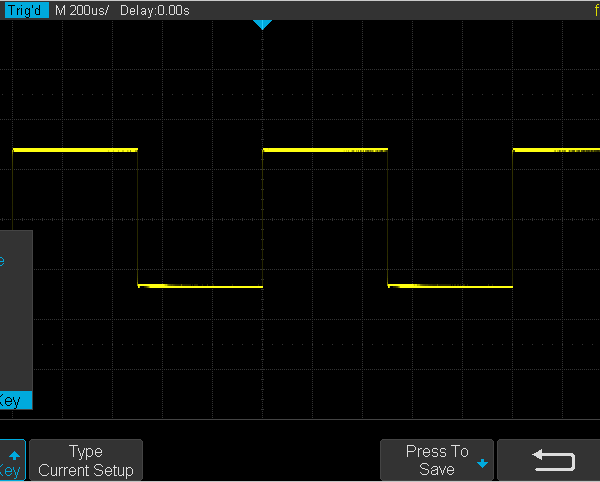
Task: Click the second falling edge of the square wave
Action: coord(387,218)
